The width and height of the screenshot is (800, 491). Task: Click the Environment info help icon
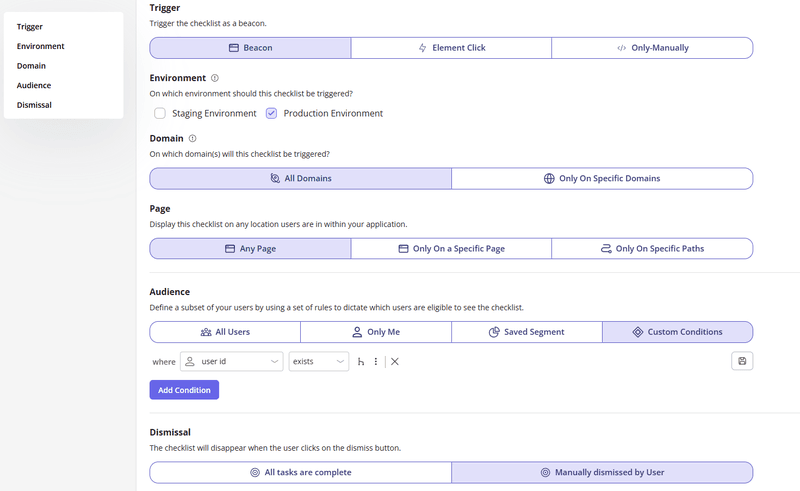[216, 78]
